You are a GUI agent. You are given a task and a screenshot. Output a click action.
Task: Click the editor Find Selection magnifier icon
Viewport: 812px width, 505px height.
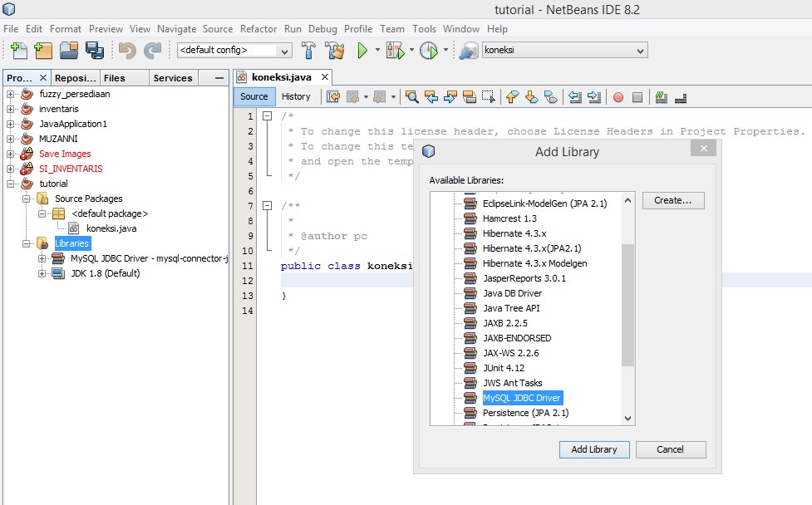tap(411, 97)
